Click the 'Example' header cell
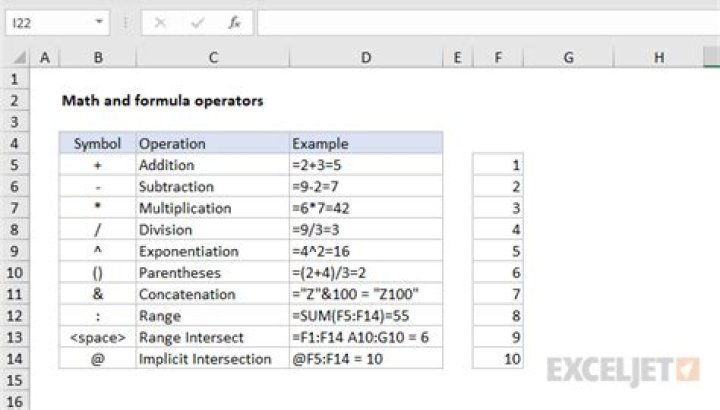This screenshot has width=720, height=410. pyautogui.click(x=366, y=143)
